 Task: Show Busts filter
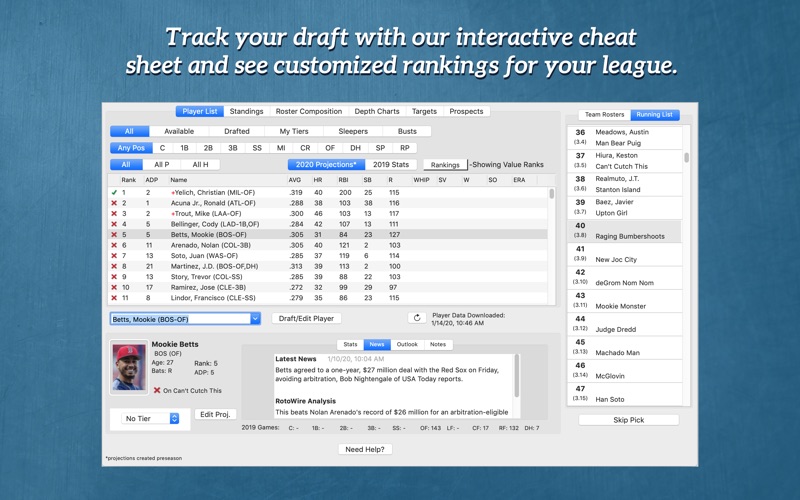pyautogui.click(x=407, y=131)
